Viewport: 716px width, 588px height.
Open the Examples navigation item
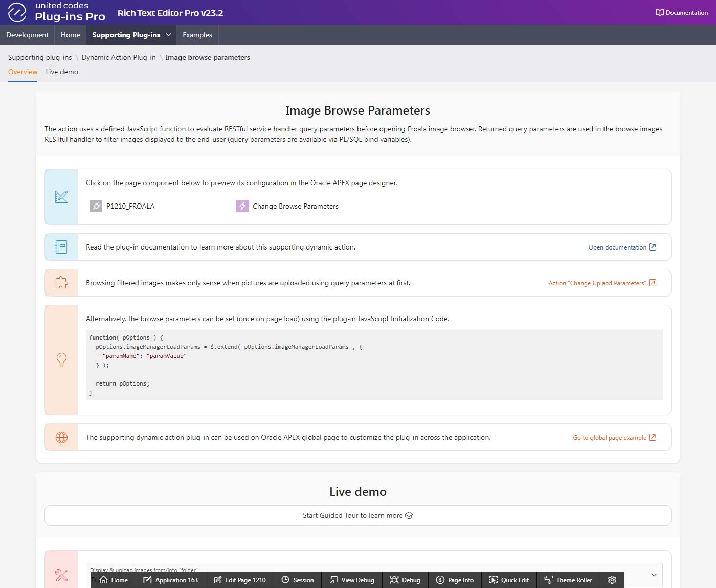pyautogui.click(x=197, y=35)
